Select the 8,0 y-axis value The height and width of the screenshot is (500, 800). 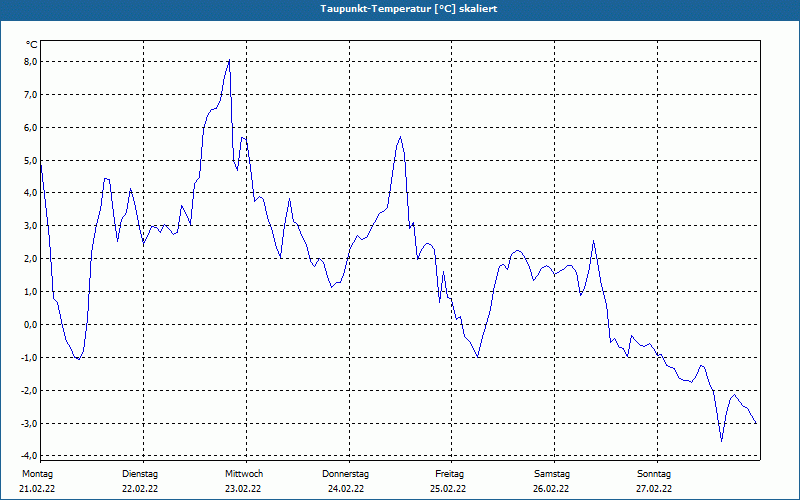pyautogui.click(x=31, y=62)
